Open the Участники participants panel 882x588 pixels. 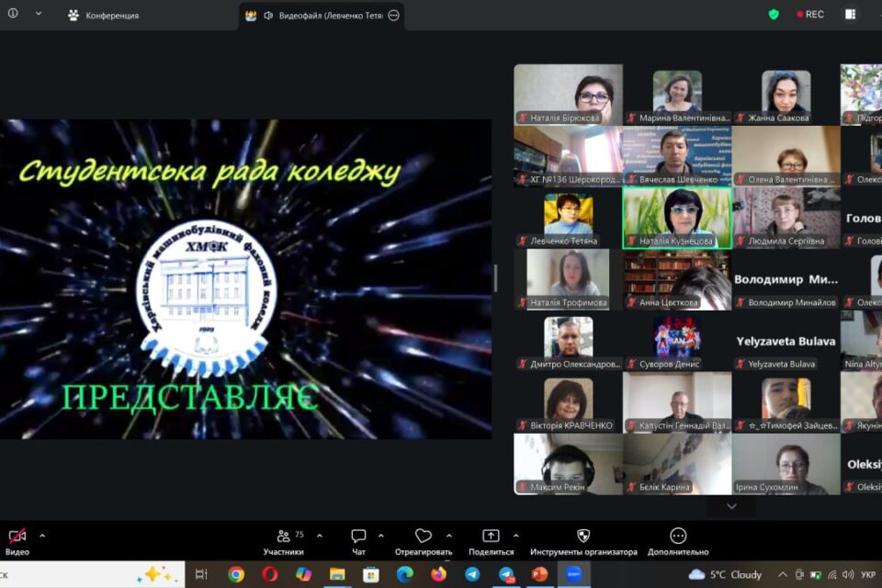284,541
